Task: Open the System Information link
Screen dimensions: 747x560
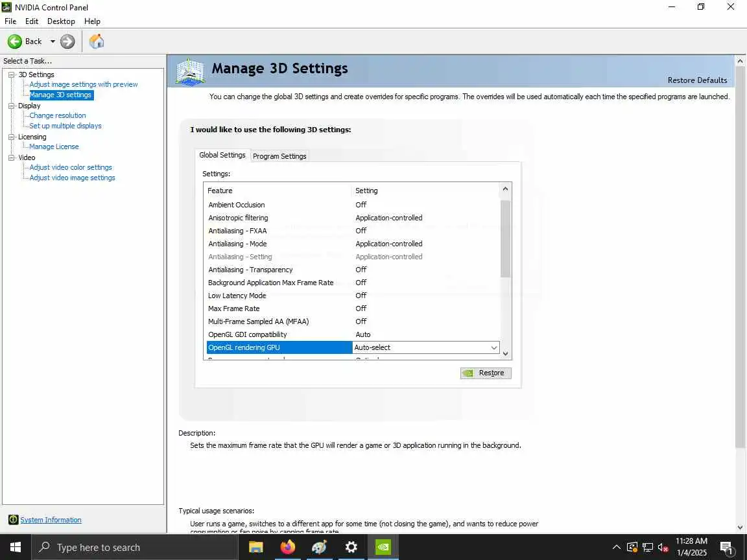Action: [51, 520]
